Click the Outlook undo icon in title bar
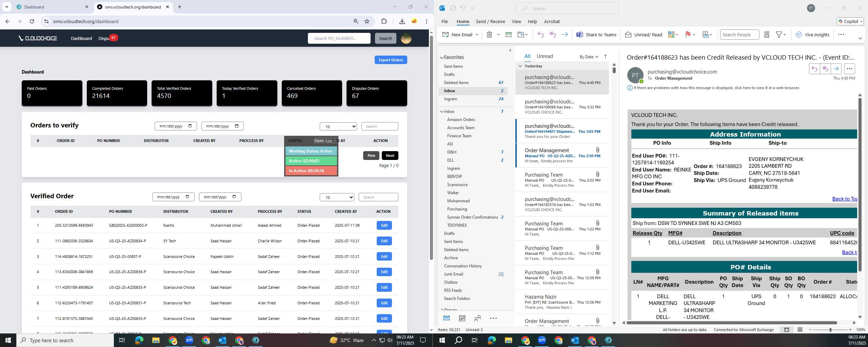Viewport: 868px width, 347px height. 462,8
